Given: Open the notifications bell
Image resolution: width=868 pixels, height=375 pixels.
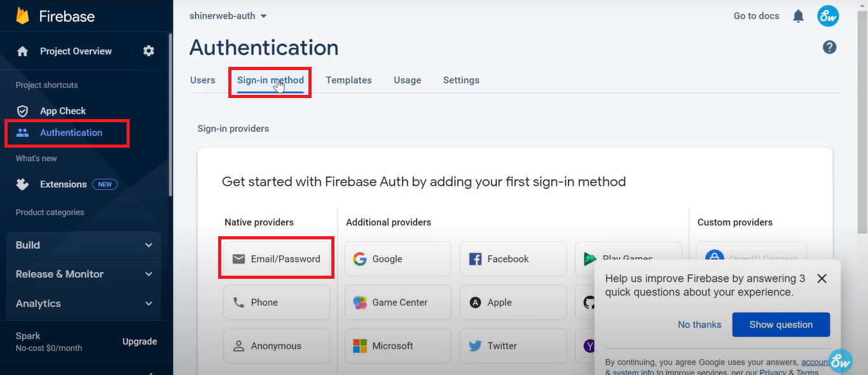Looking at the screenshot, I should point(798,15).
